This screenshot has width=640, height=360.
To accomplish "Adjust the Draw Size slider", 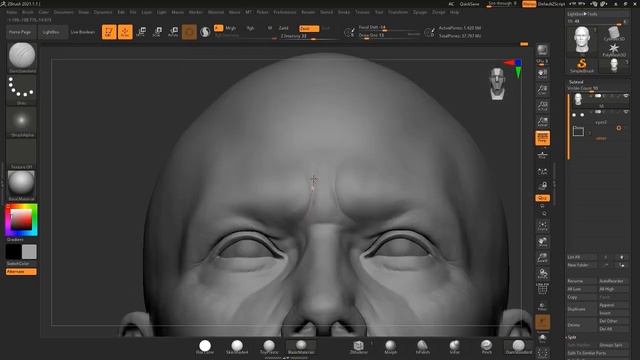I will point(389,36).
